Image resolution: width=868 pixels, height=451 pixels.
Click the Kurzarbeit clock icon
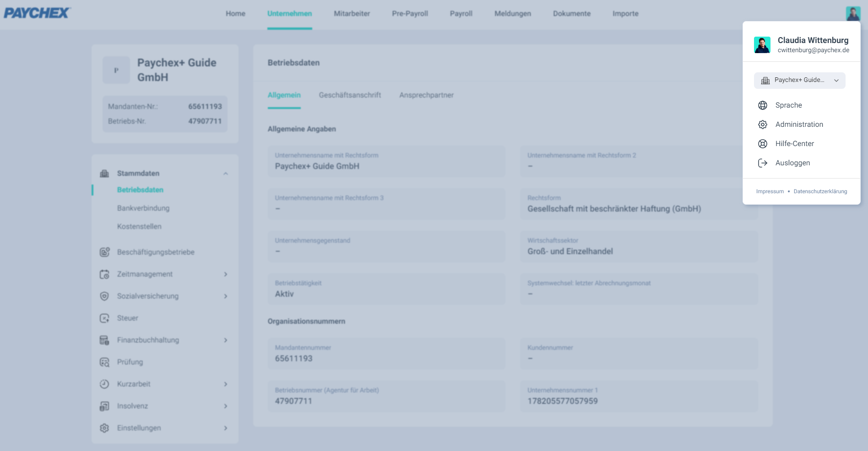coord(104,384)
